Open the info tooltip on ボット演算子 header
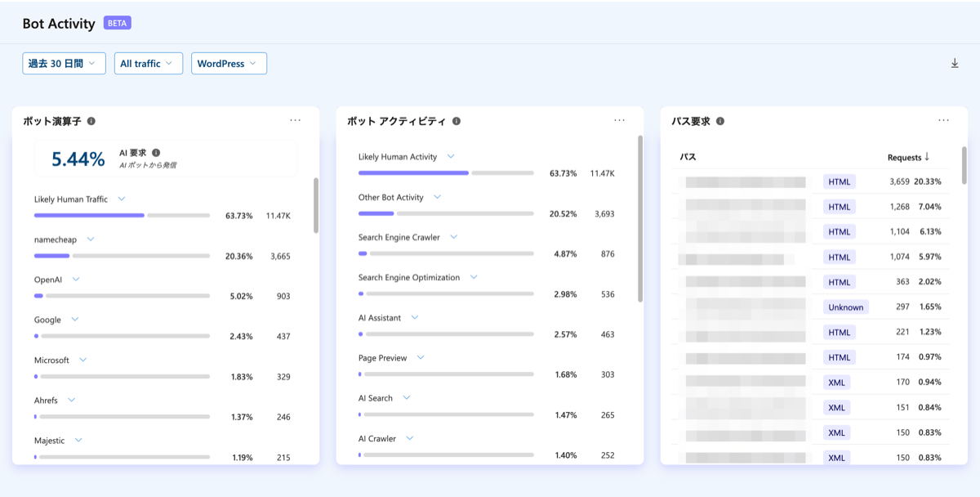Screen dimensions: 980x497 pyautogui.click(x=89, y=119)
